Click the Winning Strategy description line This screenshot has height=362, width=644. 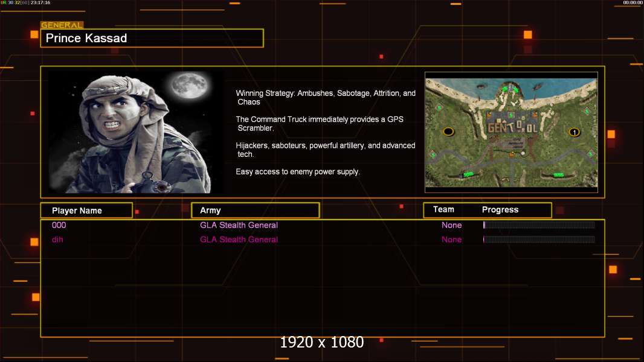point(326,98)
